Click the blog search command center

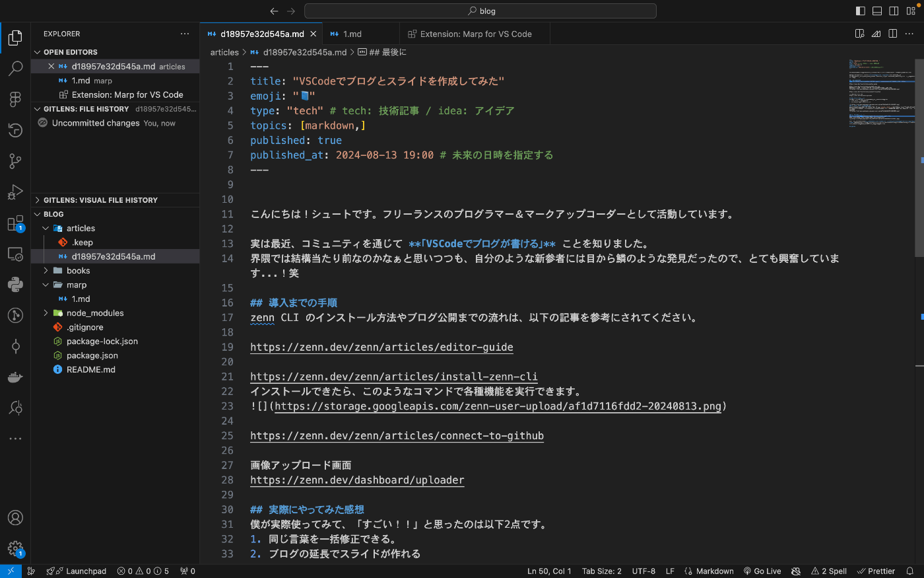[480, 11]
